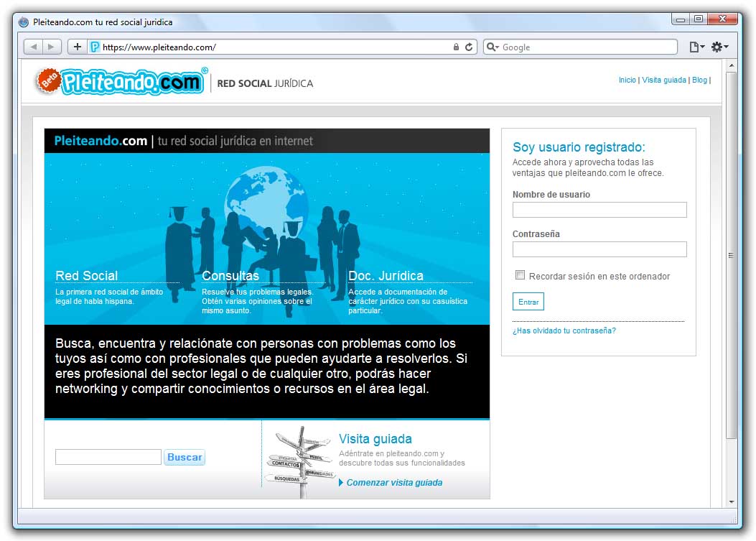This screenshot has width=756, height=541.
Task: Click the Buscar button
Action: pos(185,457)
